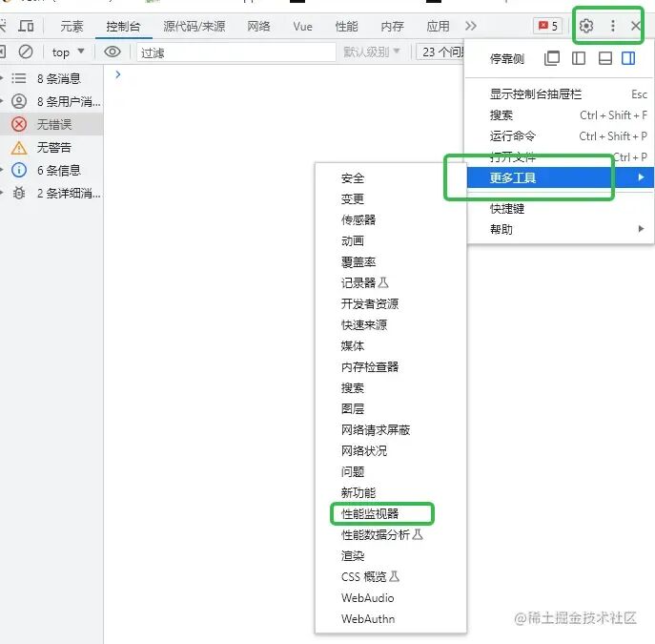Open 变更 from more tools submenu

pyautogui.click(x=391, y=199)
